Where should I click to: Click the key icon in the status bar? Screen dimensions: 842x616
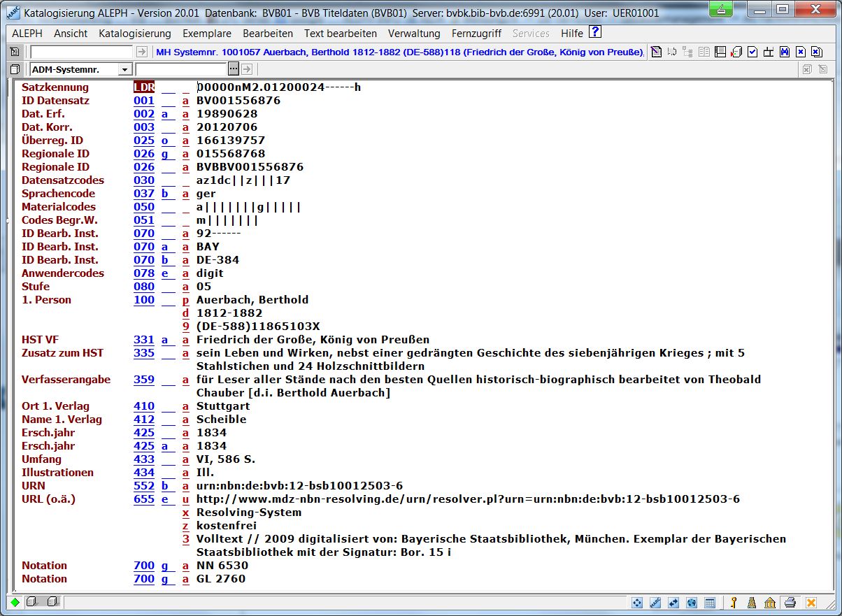(x=734, y=603)
